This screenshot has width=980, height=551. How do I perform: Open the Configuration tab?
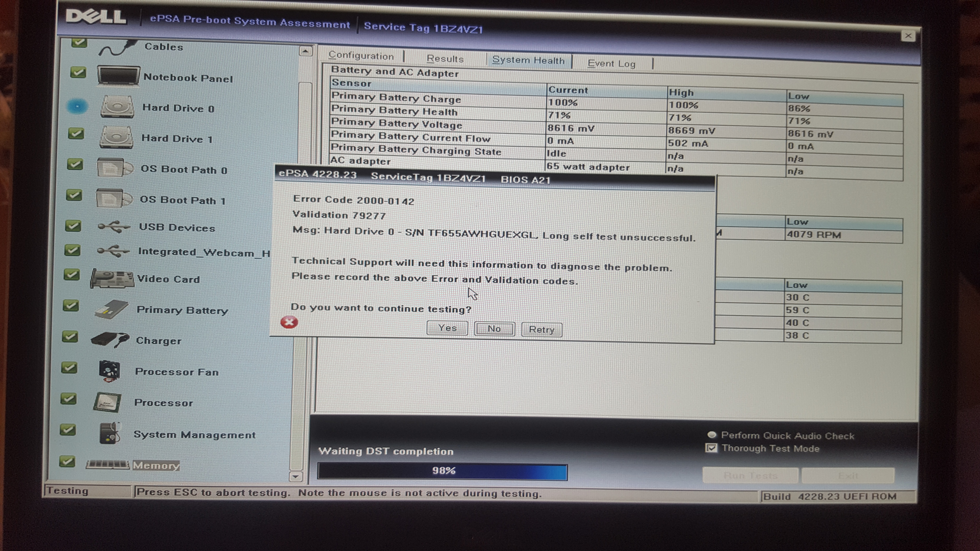point(361,56)
